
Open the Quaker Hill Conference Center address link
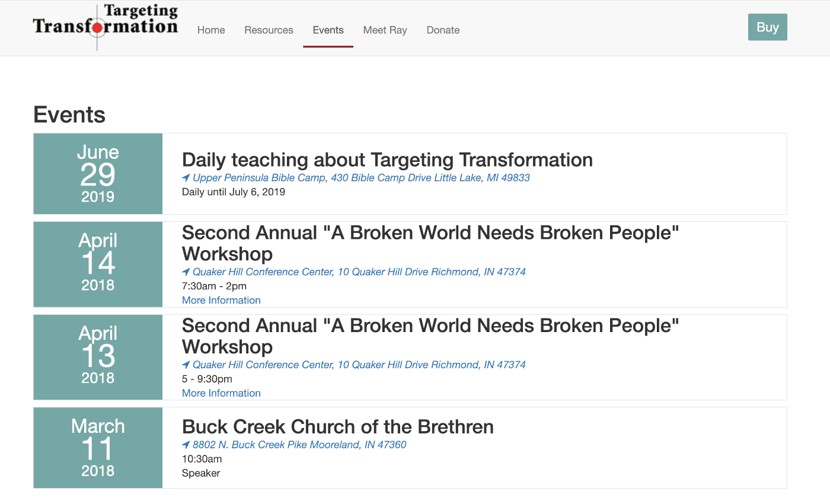pyautogui.click(x=359, y=272)
